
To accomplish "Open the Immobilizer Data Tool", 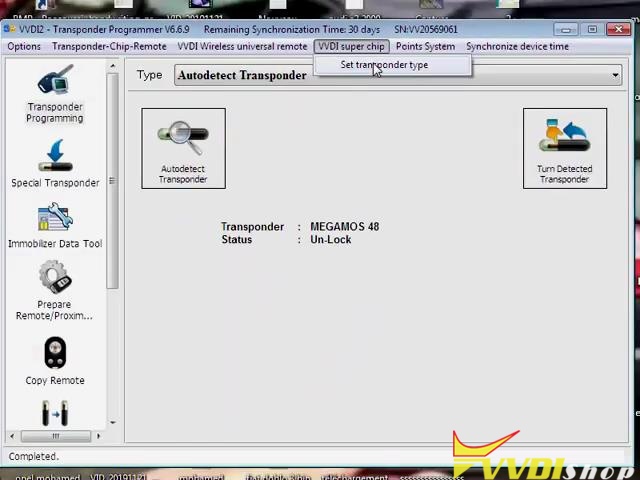I will tap(55, 226).
